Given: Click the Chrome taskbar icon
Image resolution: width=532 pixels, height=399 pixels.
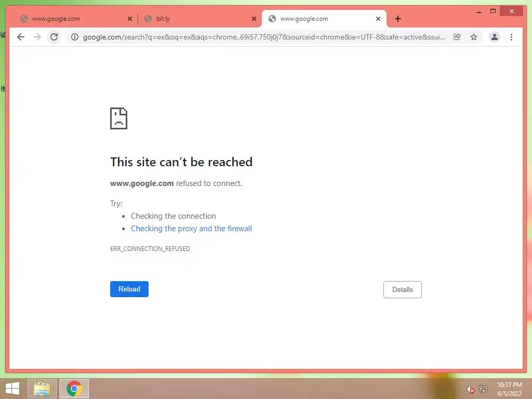Looking at the screenshot, I should tap(74, 389).
